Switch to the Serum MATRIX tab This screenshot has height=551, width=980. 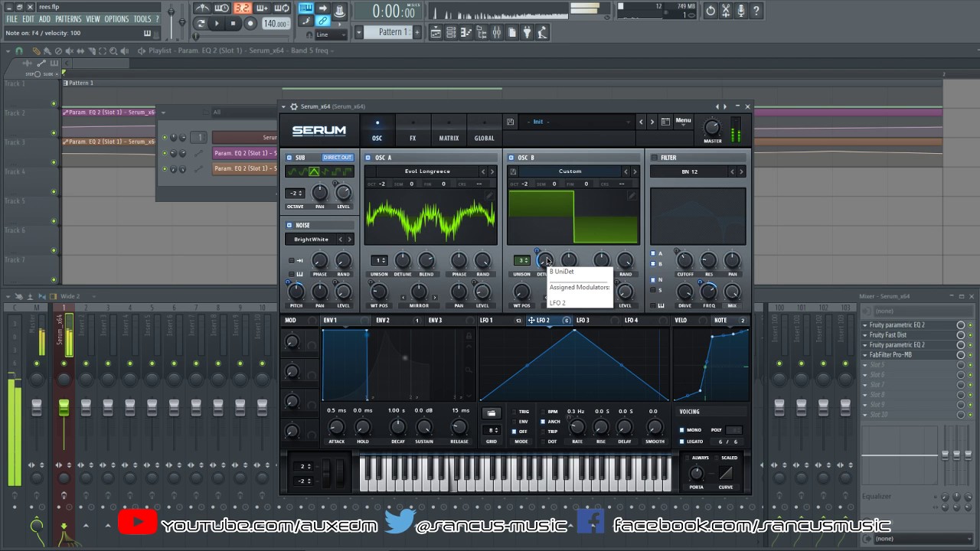(x=449, y=131)
